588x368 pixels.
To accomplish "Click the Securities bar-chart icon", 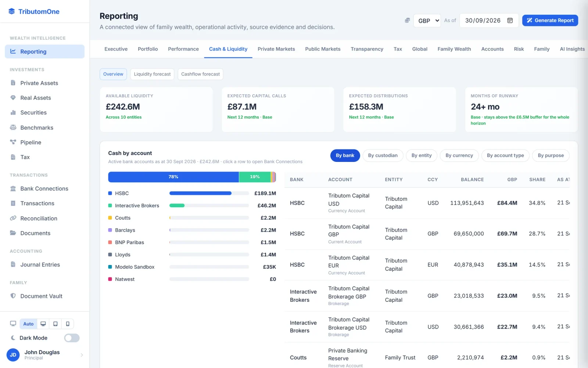I will point(13,113).
